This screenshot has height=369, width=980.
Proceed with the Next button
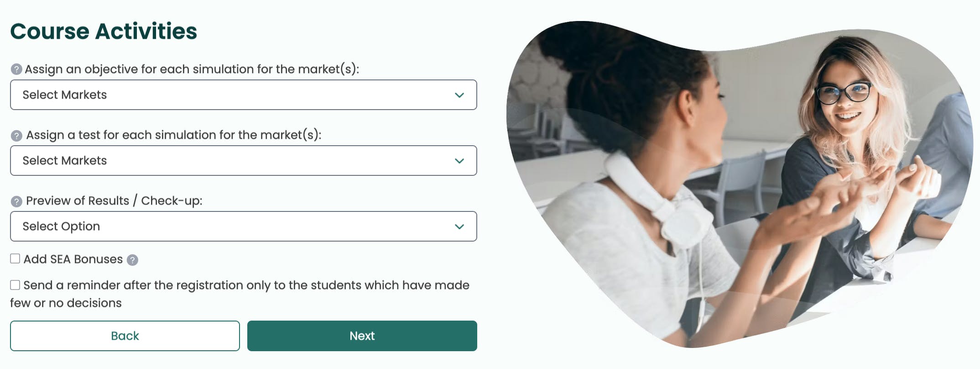coord(362,336)
